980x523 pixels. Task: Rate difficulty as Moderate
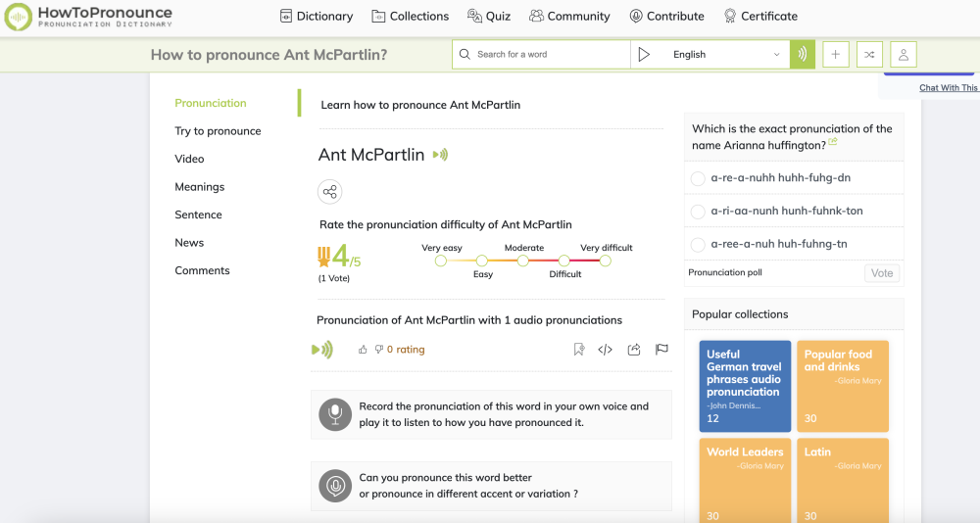(522, 261)
